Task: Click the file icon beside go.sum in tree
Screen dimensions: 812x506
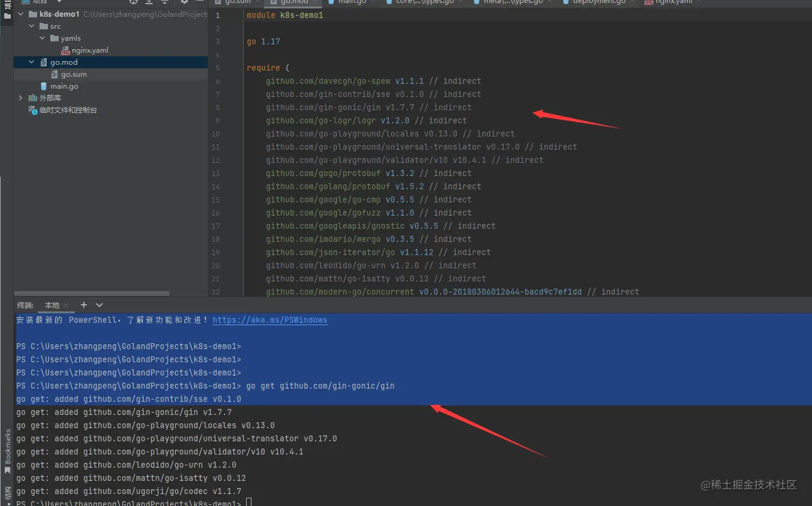Action: pyautogui.click(x=54, y=74)
